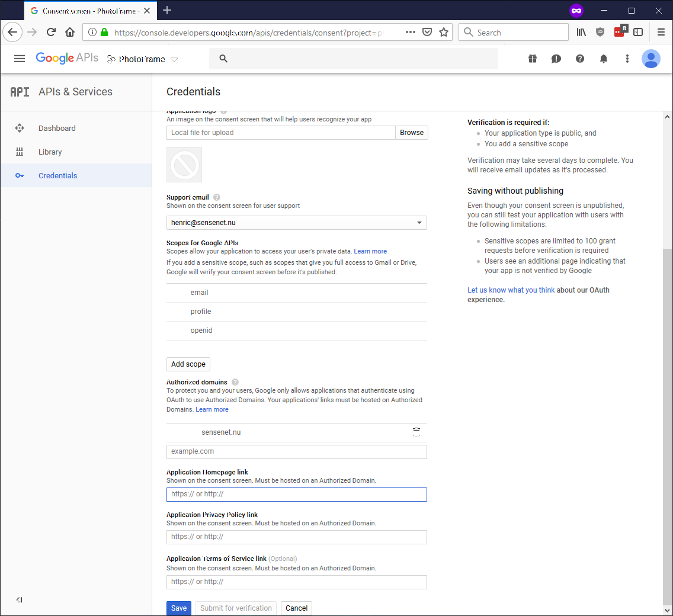Viewport: 673px width, 616px height.
Task: Click the Dashboard sidebar icon
Action: click(20, 128)
